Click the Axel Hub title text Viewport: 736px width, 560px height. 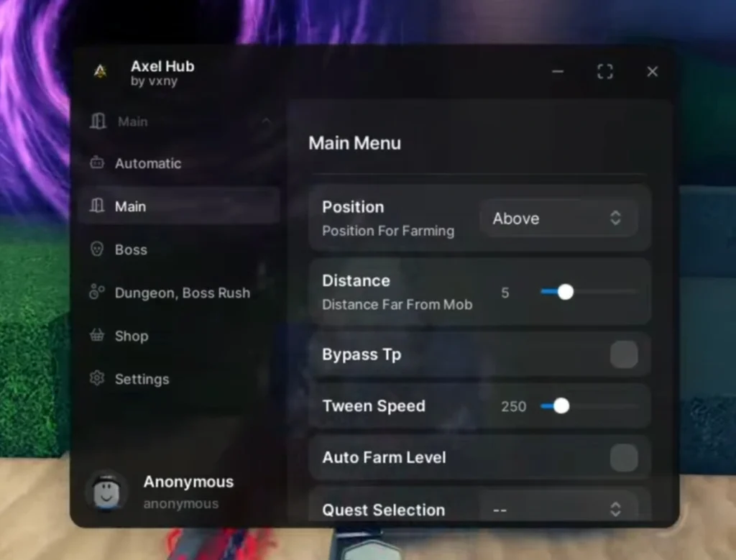(162, 66)
